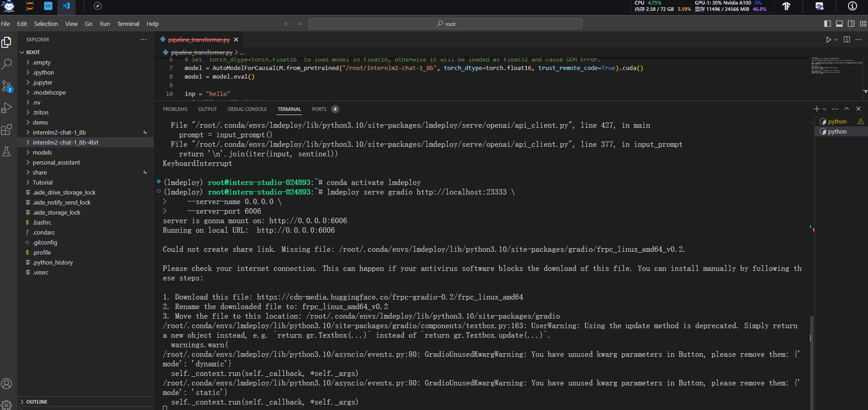Split the editor to the right

(x=847, y=40)
